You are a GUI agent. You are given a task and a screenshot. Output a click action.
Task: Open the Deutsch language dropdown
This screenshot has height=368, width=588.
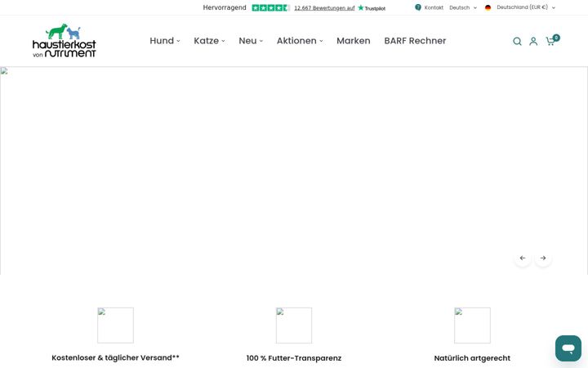(x=463, y=7)
